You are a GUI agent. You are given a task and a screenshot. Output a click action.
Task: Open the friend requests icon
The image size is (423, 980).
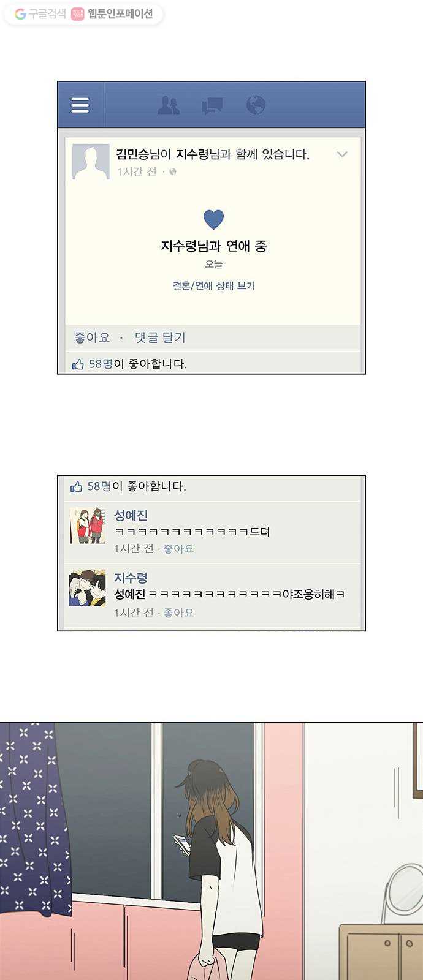[x=169, y=105]
